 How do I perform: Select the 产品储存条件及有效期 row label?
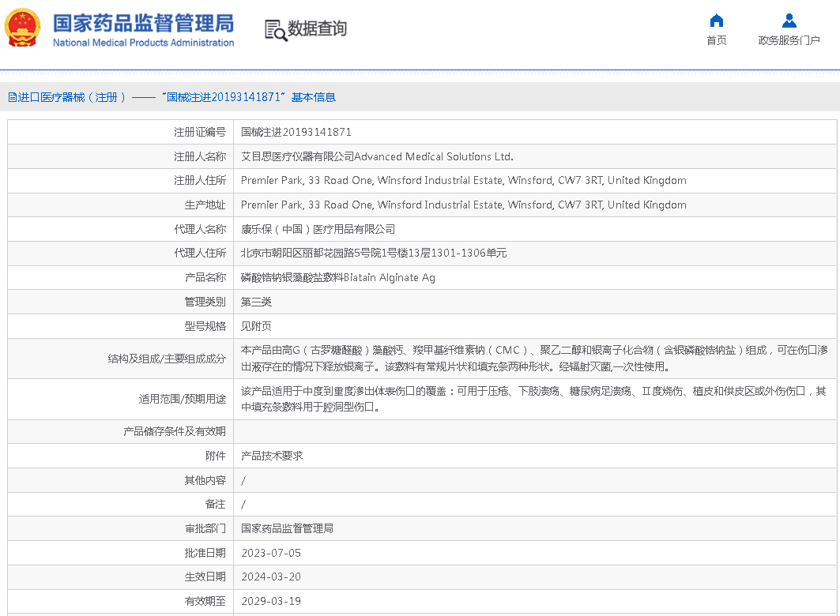174,431
